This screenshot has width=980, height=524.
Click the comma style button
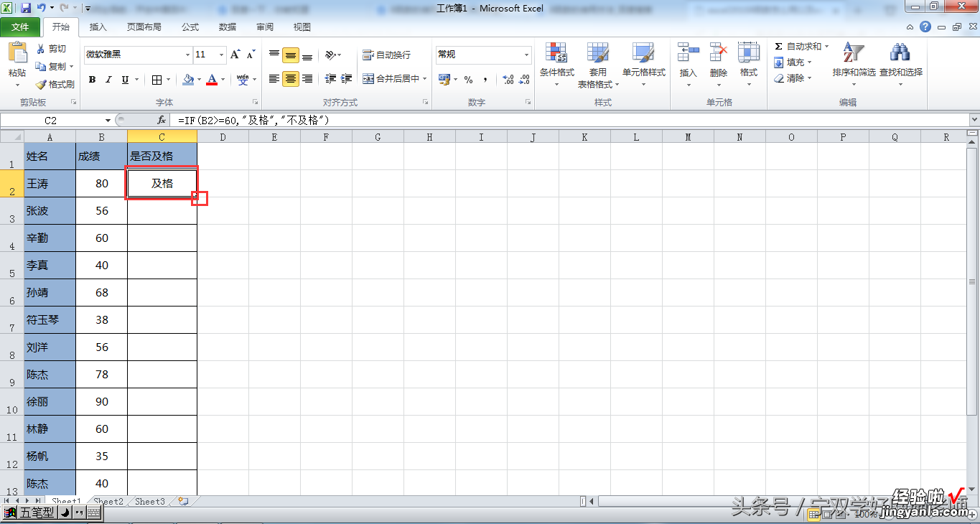tap(485, 80)
